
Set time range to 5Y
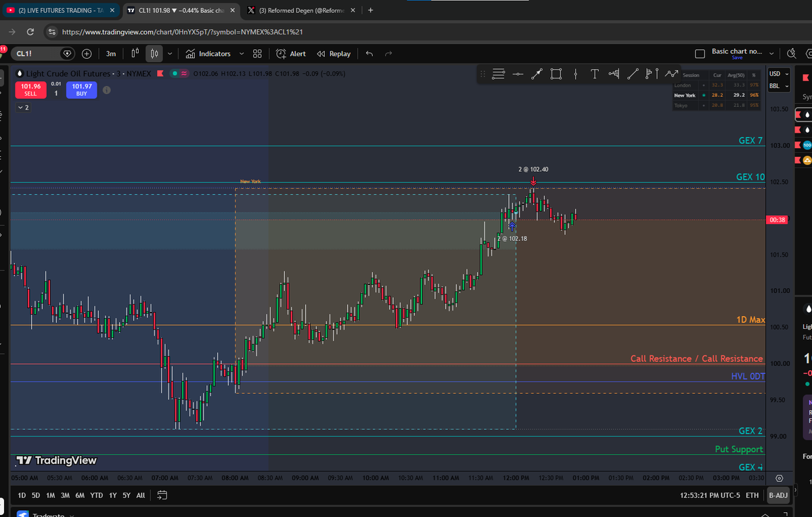(x=127, y=495)
